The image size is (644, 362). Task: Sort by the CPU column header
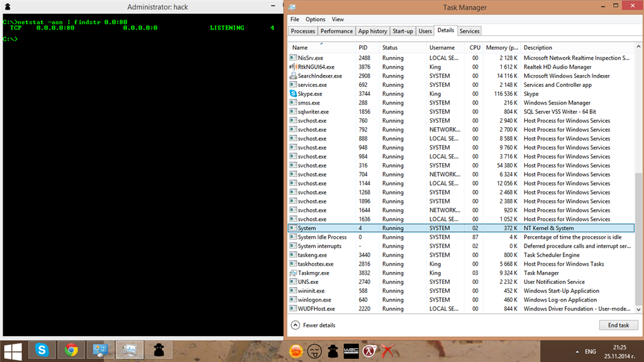click(474, 48)
